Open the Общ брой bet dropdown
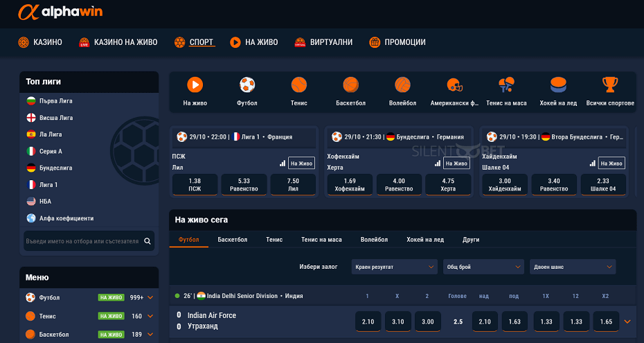 pos(483,267)
